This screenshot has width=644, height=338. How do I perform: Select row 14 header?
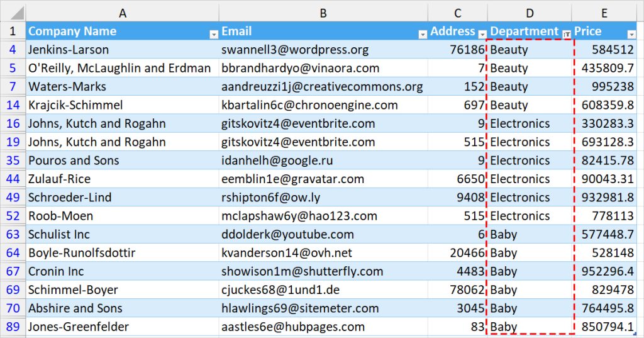pyautogui.click(x=13, y=105)
